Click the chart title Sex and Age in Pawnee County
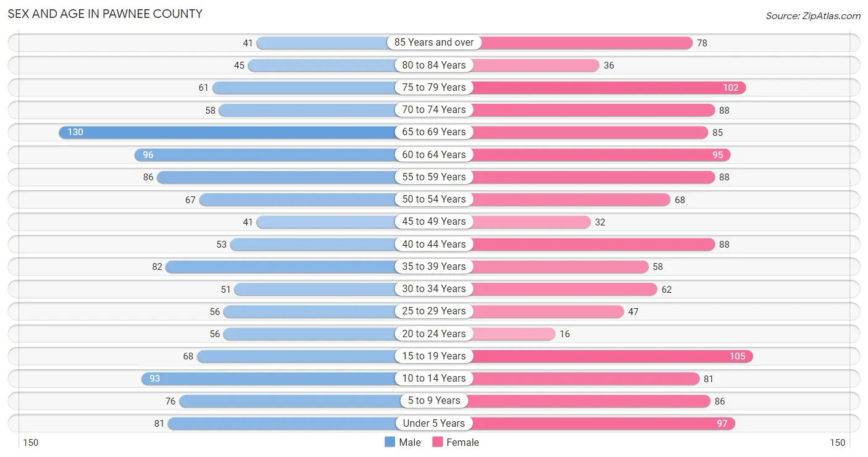Screen dimensions: 868x457 pos(105,14)
